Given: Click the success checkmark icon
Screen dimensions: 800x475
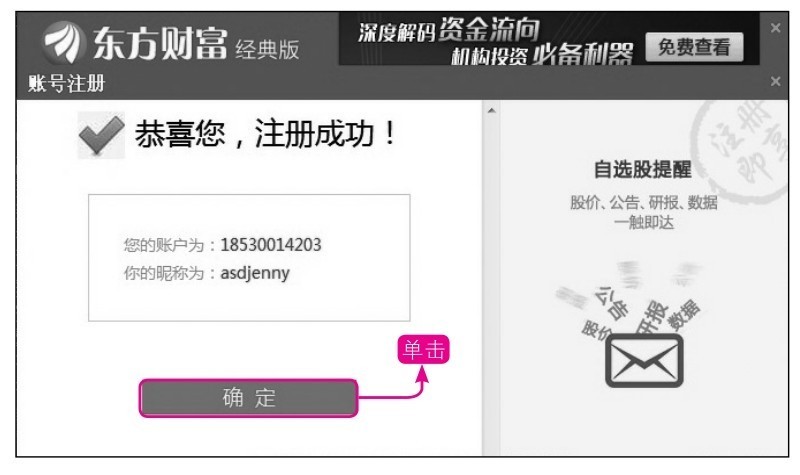Looking at the screenshot, I should click(x=101, y=135).
